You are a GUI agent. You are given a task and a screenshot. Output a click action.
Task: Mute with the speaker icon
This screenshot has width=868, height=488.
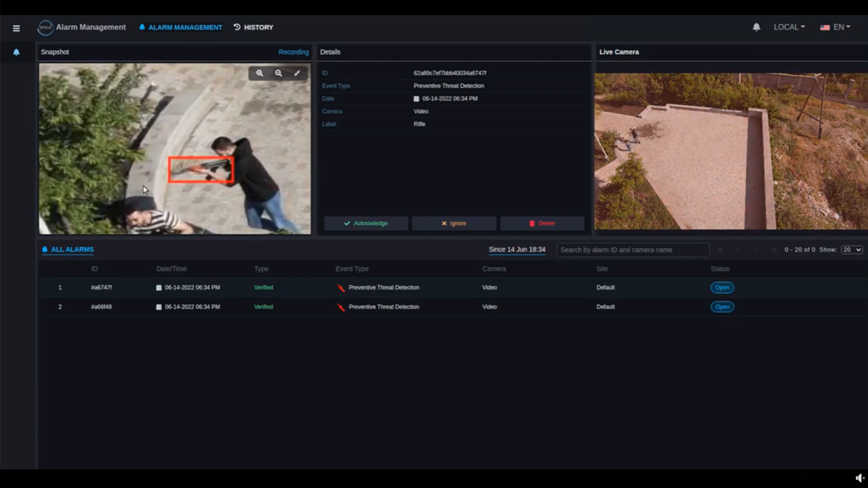click(860, 478)
